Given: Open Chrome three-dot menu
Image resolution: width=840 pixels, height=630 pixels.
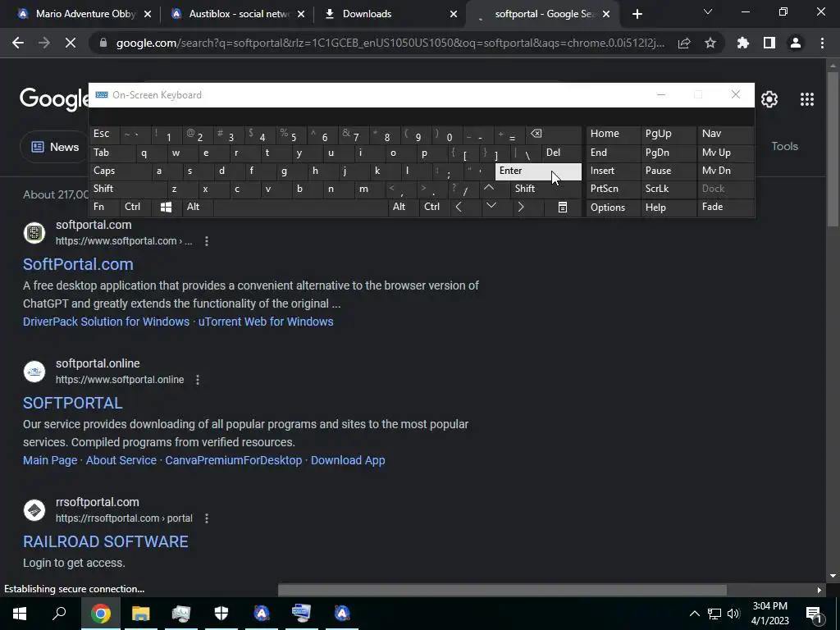Looking at the screenshot, I should pyautogui.click(x=822, y=43).
